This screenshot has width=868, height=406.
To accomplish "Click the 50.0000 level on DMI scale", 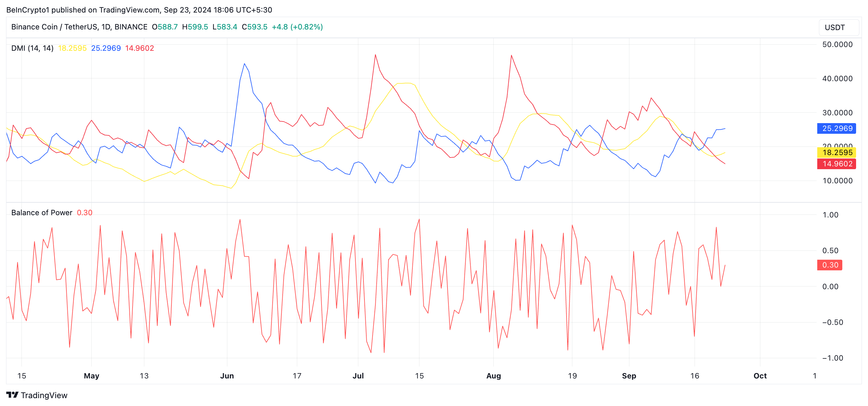I will click(x=837, y=44).
